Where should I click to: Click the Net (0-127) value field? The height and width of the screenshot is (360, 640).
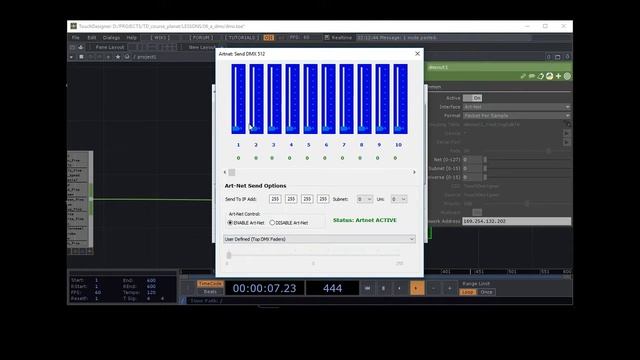(x=472, y=160)
